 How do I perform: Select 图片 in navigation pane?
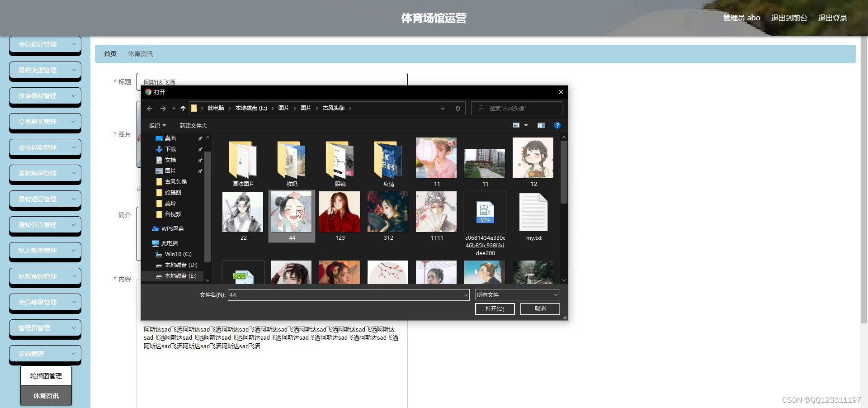click(170, 171)
